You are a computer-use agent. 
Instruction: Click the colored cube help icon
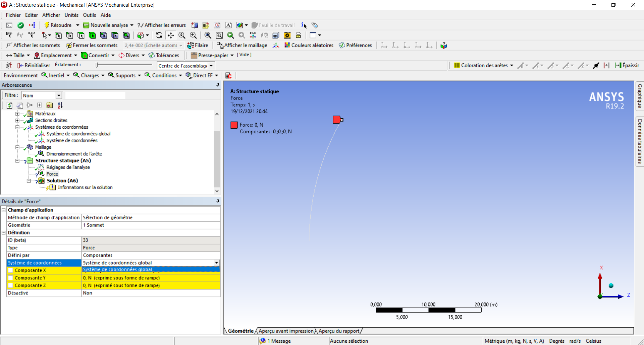pos(444,45)
